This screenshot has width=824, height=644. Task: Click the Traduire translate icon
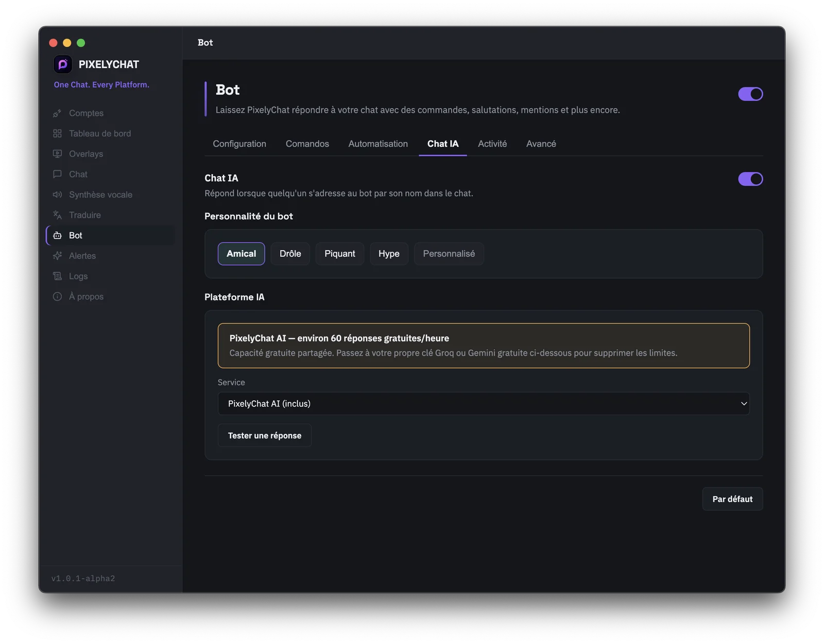pos(57,215)
